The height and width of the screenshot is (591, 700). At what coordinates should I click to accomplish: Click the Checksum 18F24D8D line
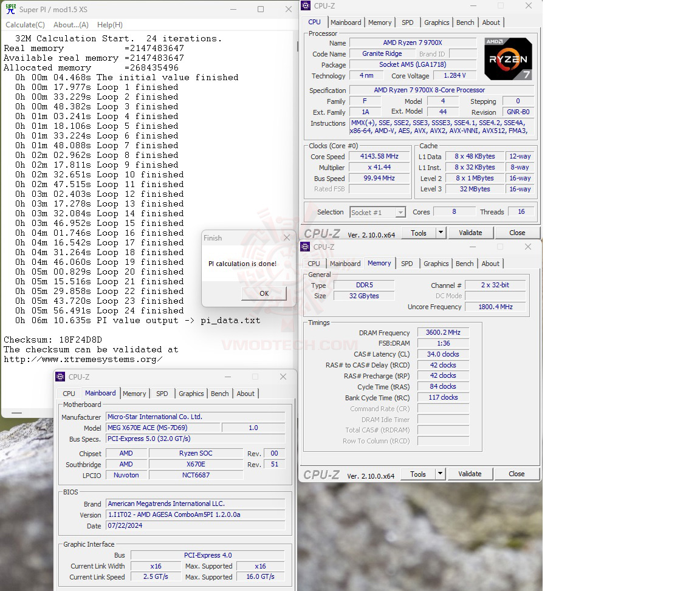tap(53, 340)
